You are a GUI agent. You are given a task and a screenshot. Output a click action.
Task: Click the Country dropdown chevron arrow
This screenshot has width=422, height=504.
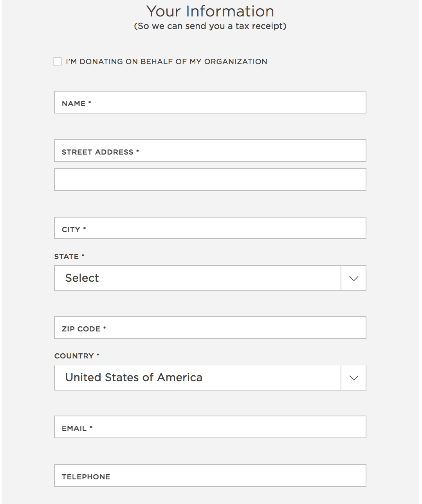(353, 378)
